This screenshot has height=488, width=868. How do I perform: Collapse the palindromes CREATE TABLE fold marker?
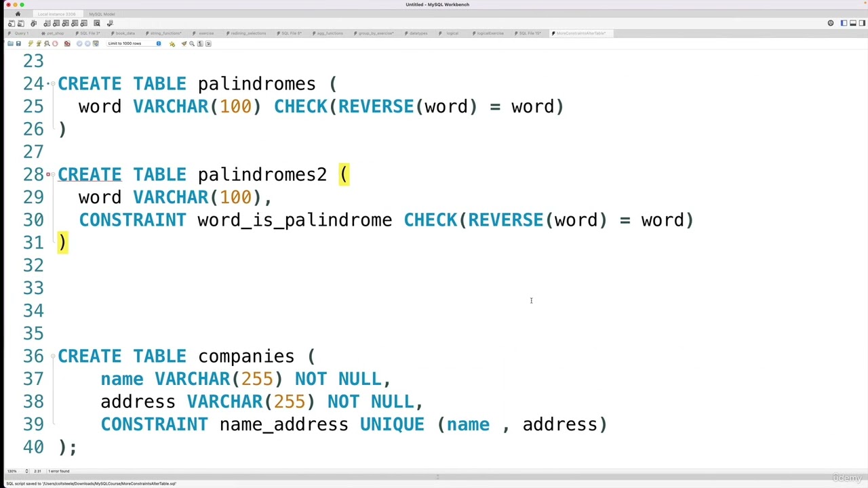click(52, 84)
